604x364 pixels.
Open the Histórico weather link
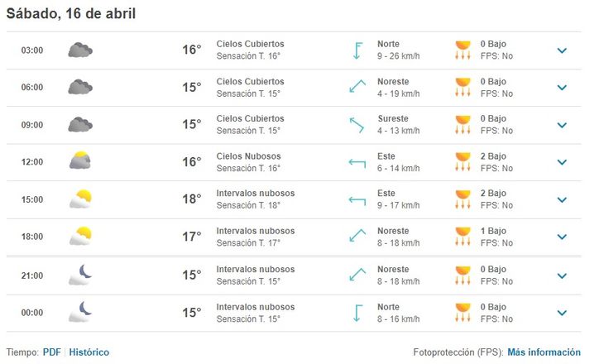click(89, 352)
